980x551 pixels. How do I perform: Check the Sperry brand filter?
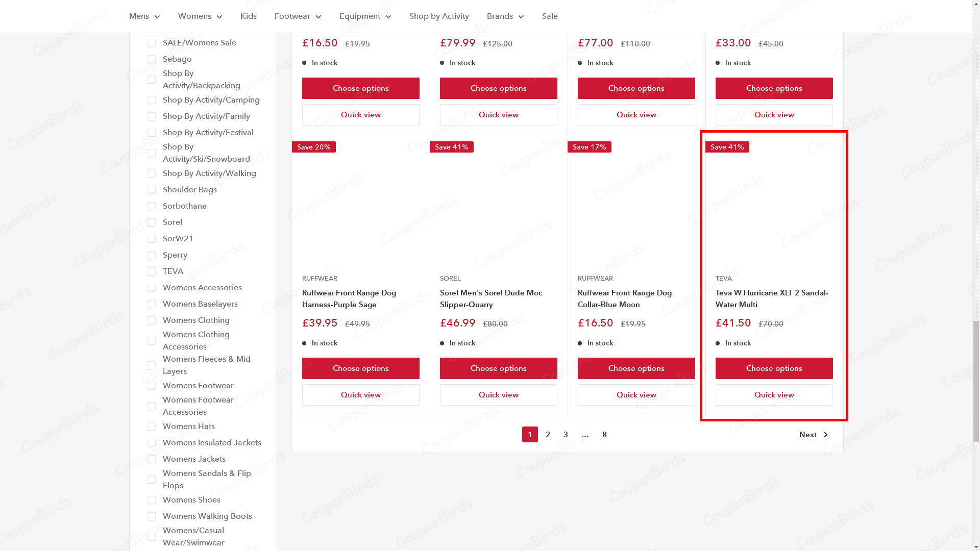tap(151, 255)
